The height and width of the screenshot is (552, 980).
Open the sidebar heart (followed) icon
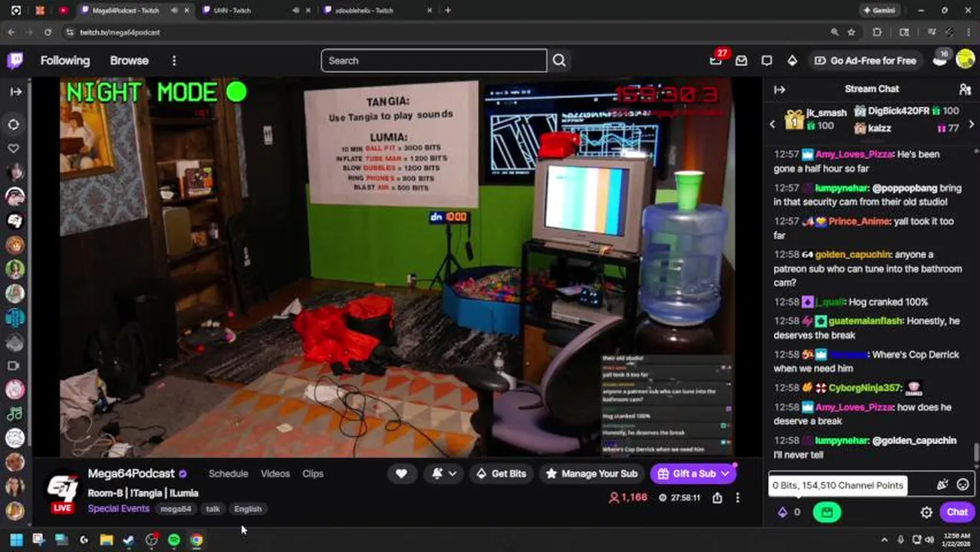click(14, 149)
